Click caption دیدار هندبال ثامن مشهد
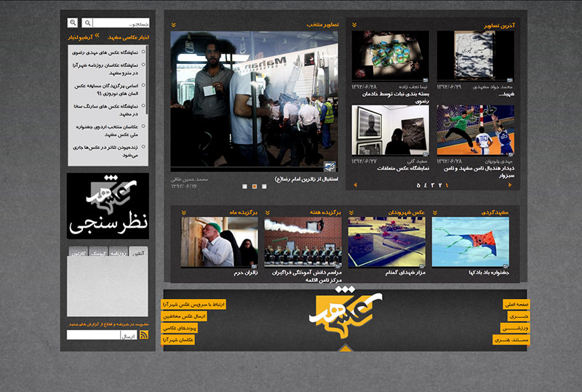Image resolution: width=582 pixels, height=392 pixels. click(x=479, y=172)
